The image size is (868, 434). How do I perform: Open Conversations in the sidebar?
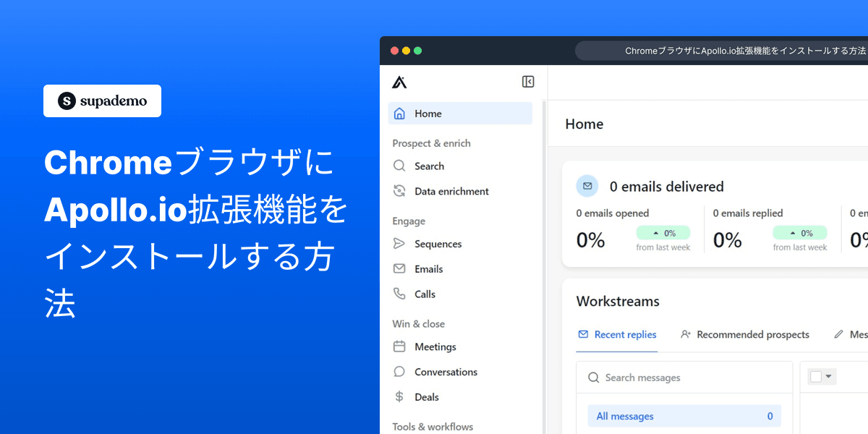point(399,371)
